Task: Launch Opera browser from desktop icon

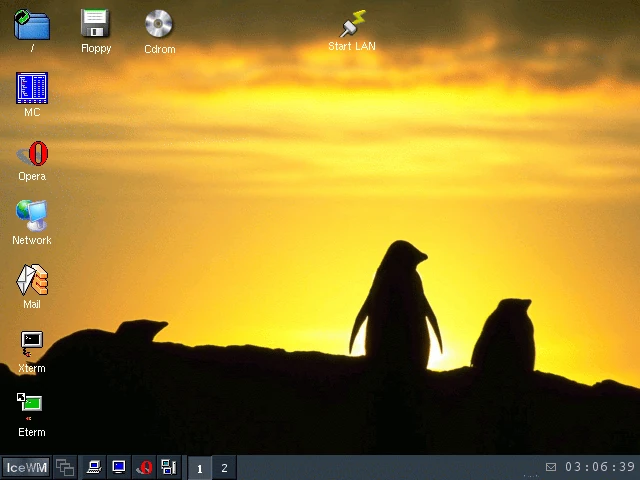Action: tap(32, 155)
